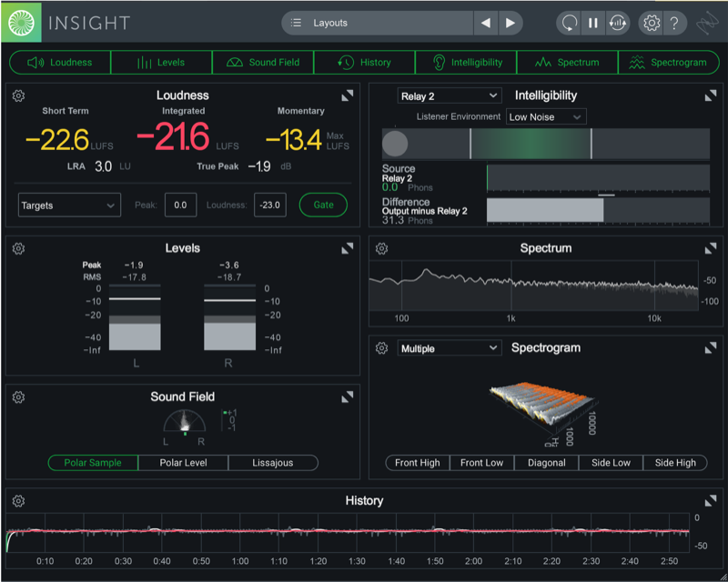The height and width of the screenshot is (582, 728).
Task: Toggle the History module tab
Action: pos(365,62)
